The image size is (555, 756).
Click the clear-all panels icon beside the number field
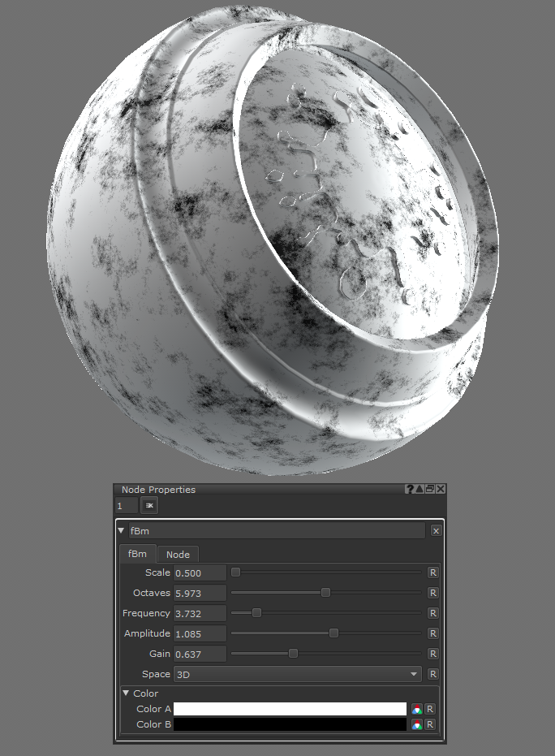tap(149, 506)
